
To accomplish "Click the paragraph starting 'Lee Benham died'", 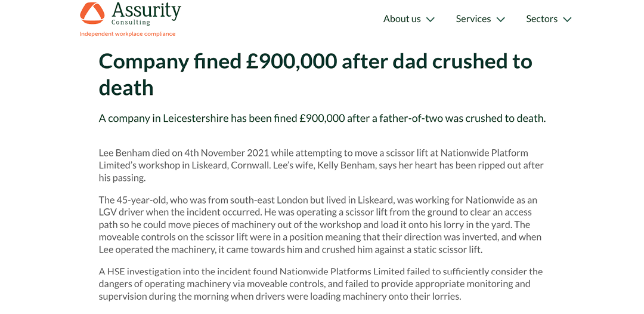I will coord(321,165).
